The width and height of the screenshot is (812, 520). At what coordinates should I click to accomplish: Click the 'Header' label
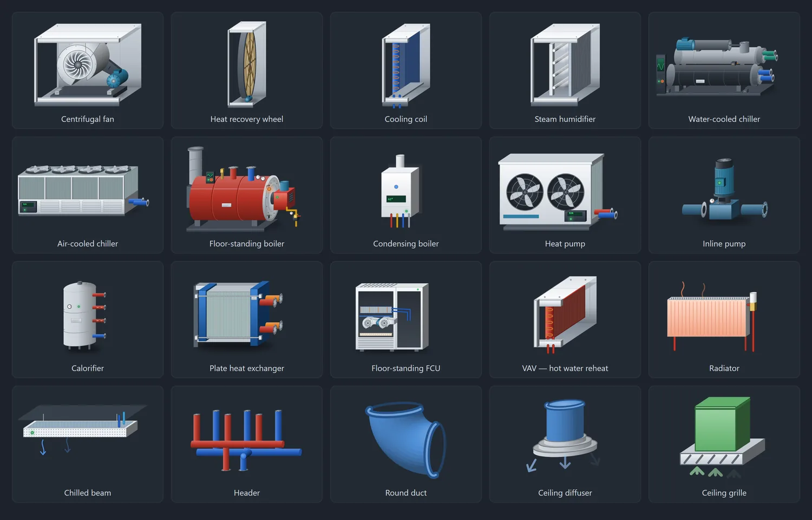[247, 493]
